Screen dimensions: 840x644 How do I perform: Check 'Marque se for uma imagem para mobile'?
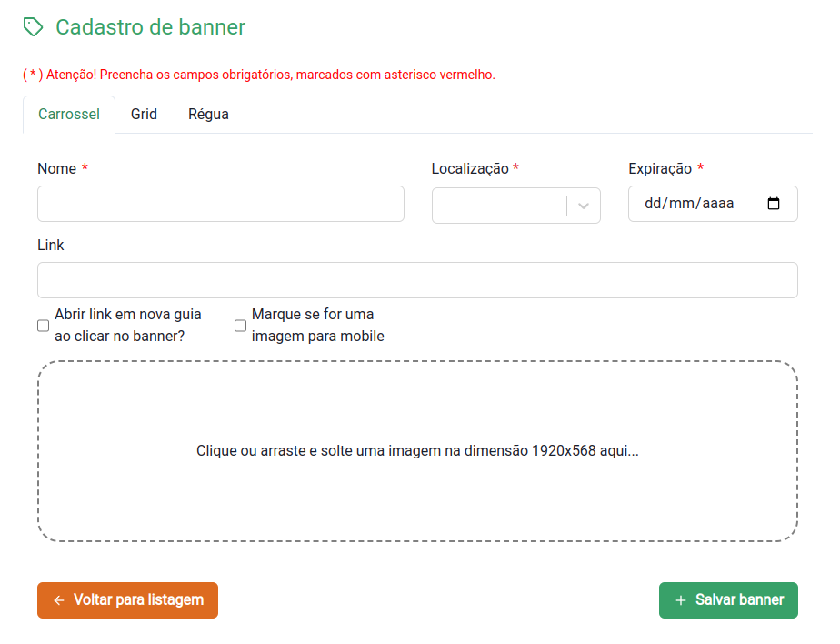point(240,325)
